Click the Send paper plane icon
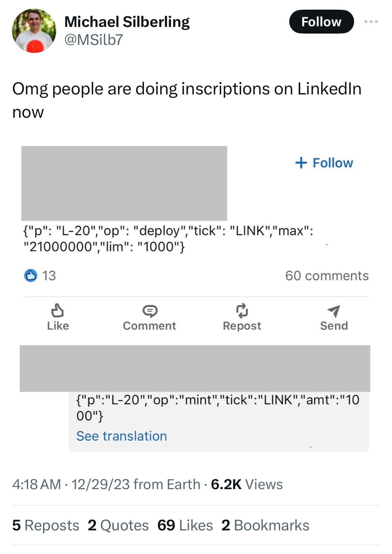 (x=333, y=311)
